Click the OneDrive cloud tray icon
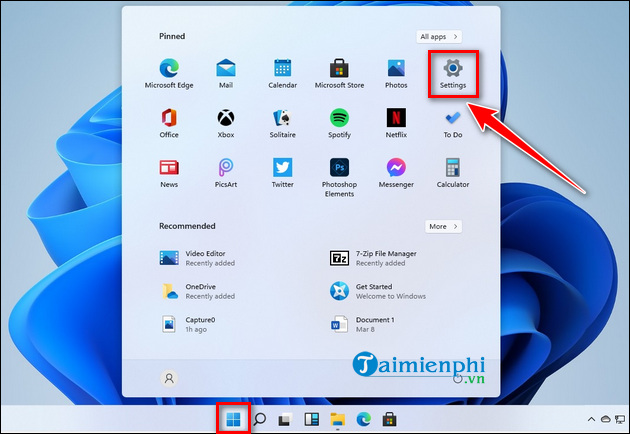The image size is (630, 434). 605,419
